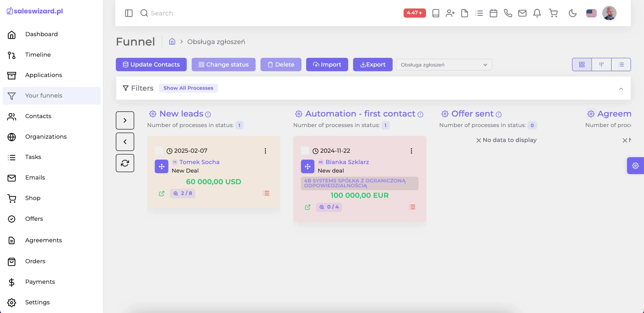The width and height of the screenshot is (644, 313).
Task: Expand the 2 / 8 progress on Tomek card
Action: [x=183, y=193]
